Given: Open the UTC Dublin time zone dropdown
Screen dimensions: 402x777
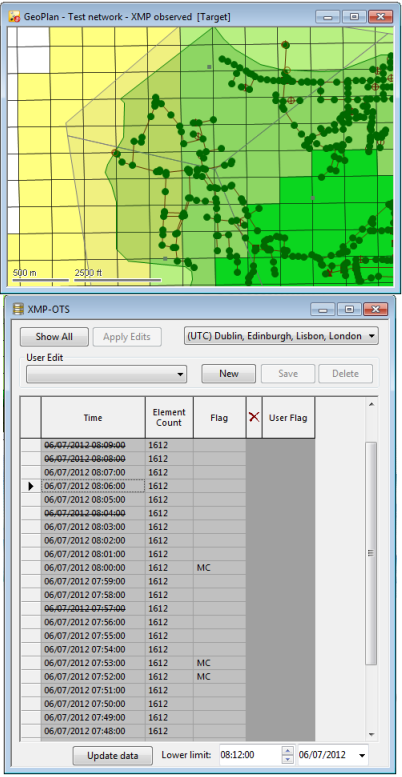Looking at the screenshot, I should 281,336.
